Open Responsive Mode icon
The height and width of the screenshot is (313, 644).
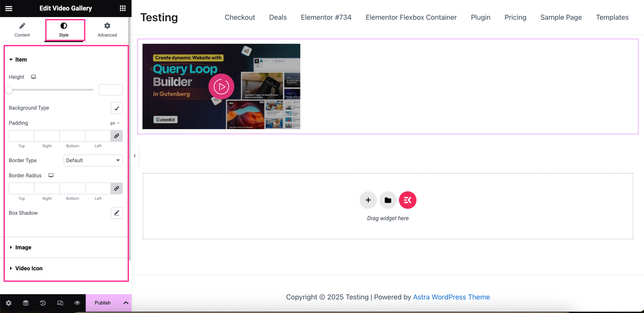coord(60,303)
